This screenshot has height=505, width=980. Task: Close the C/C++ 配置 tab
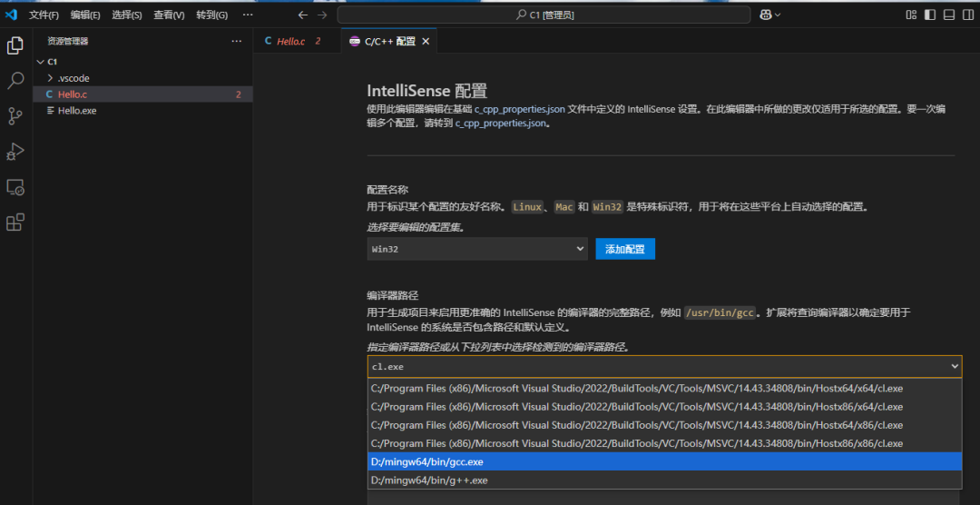[x=426, y=41]
